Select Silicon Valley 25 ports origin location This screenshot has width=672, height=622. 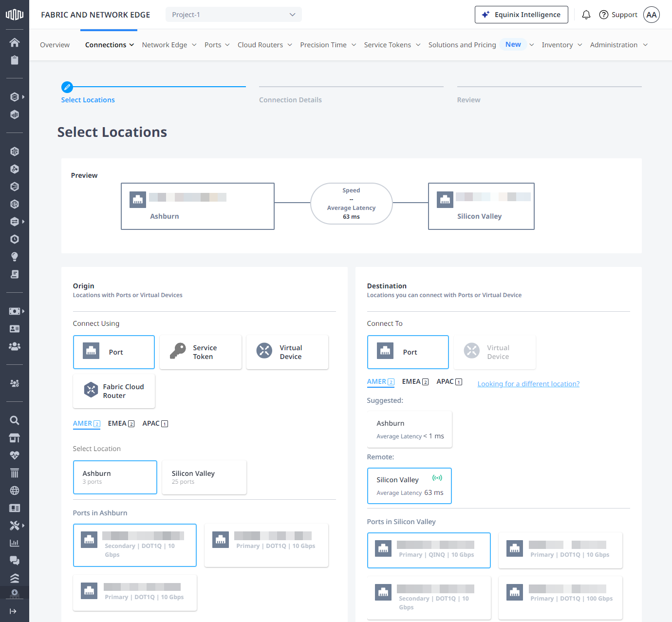(204, 477)
